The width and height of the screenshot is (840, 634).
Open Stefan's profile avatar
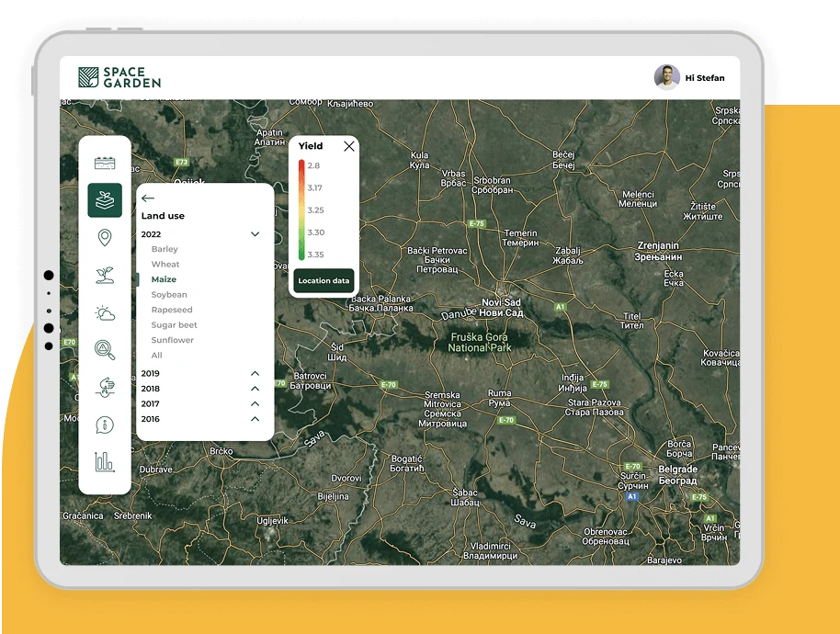(x=666, y=77)
